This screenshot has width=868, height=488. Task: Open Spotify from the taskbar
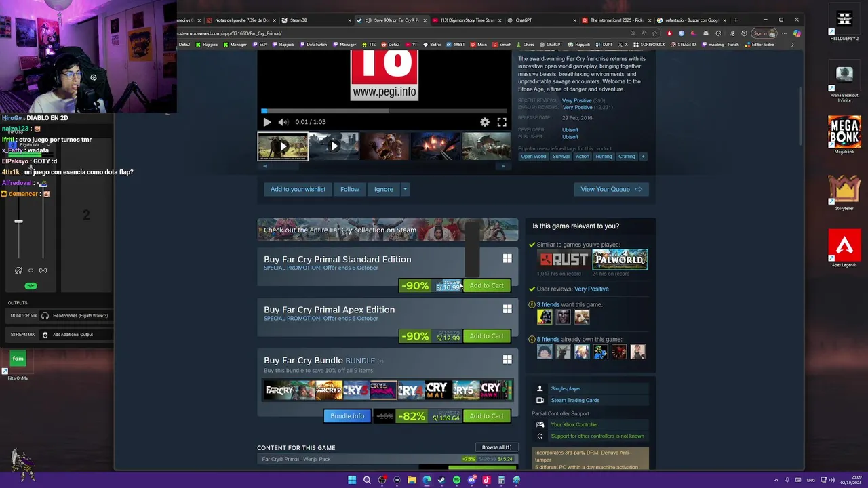[456, 480]
